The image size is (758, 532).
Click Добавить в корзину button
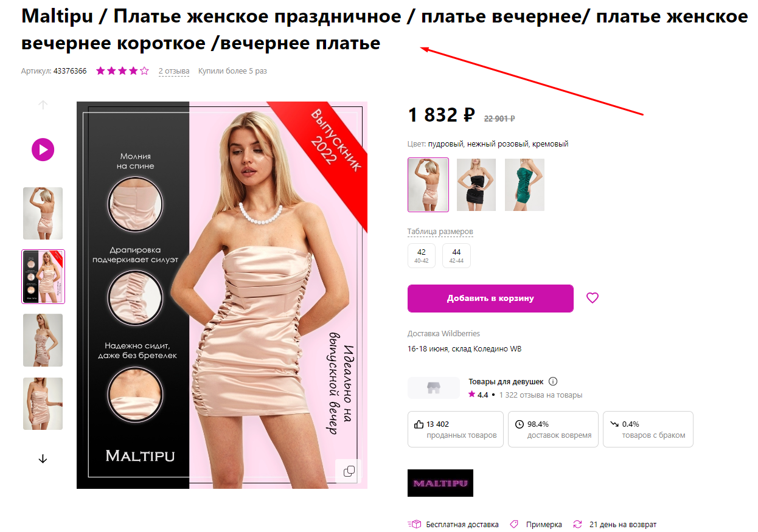click(490, 299)
